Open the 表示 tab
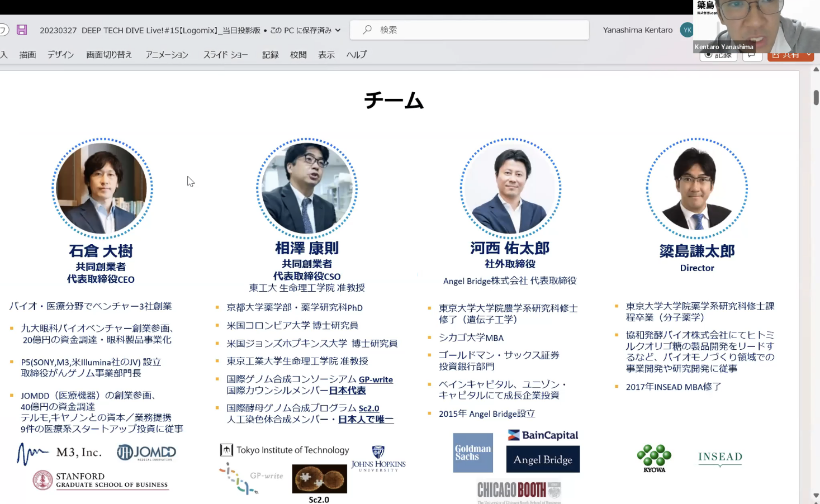The height and width of the screenshot is (504, 820). click(x=326, y=54)
